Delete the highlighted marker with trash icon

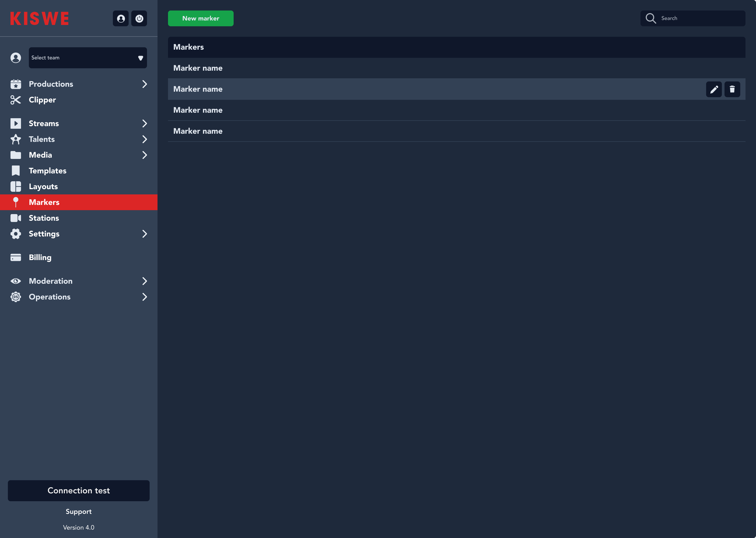tap(732, 89)
